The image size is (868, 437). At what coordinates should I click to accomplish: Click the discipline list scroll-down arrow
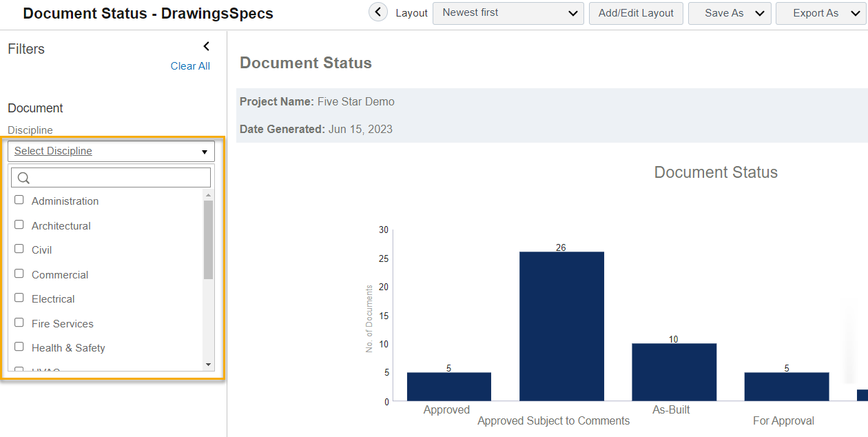coord(208,364)
